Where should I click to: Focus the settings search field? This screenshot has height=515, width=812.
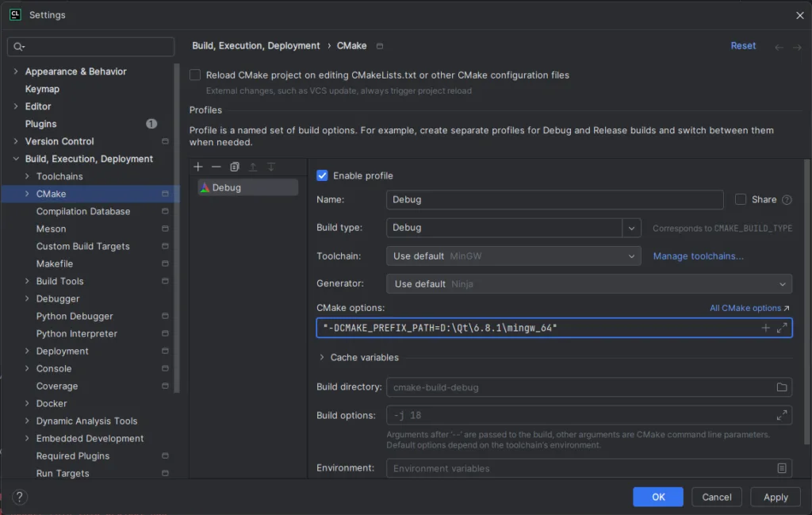coord(90,47)
